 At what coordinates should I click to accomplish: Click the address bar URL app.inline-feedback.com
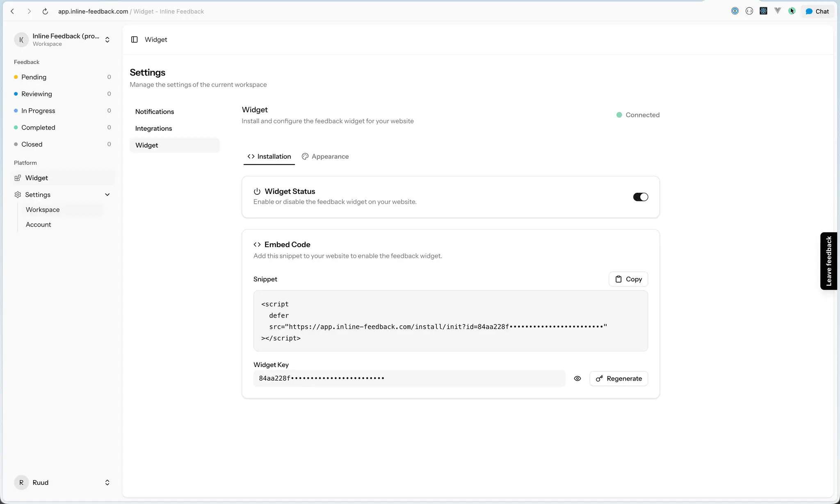pos(93,11)
